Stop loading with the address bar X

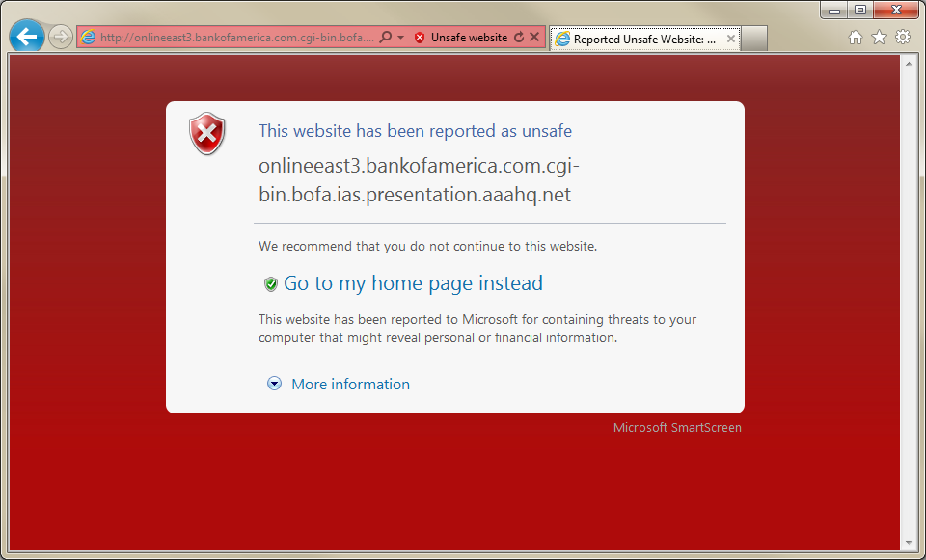(x=534, y=37)
